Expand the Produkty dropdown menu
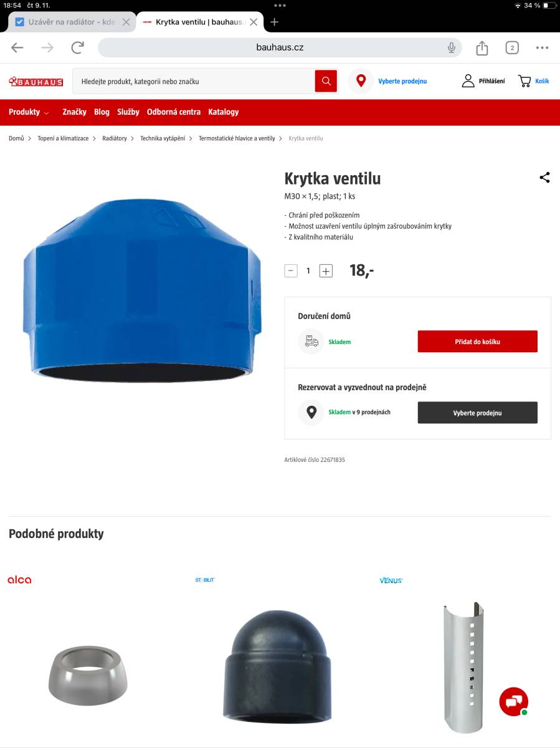This screenshot has height=748, width=560. point(29,112)
